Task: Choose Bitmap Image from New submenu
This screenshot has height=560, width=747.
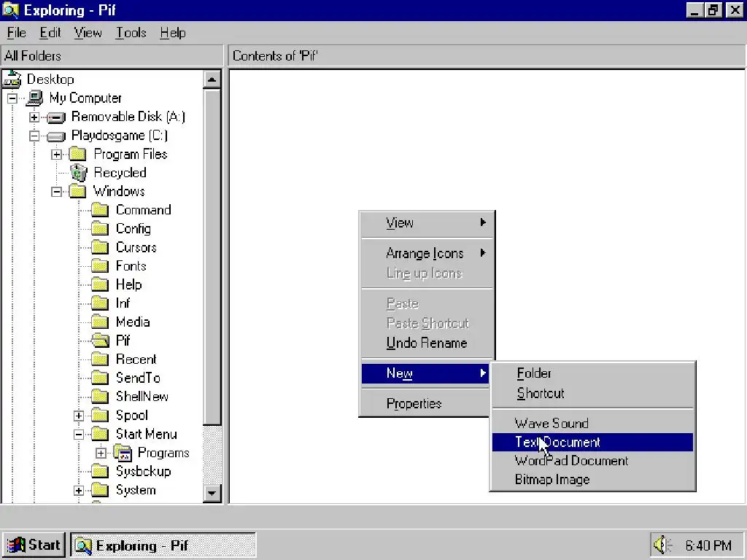Action: point(592,480)
